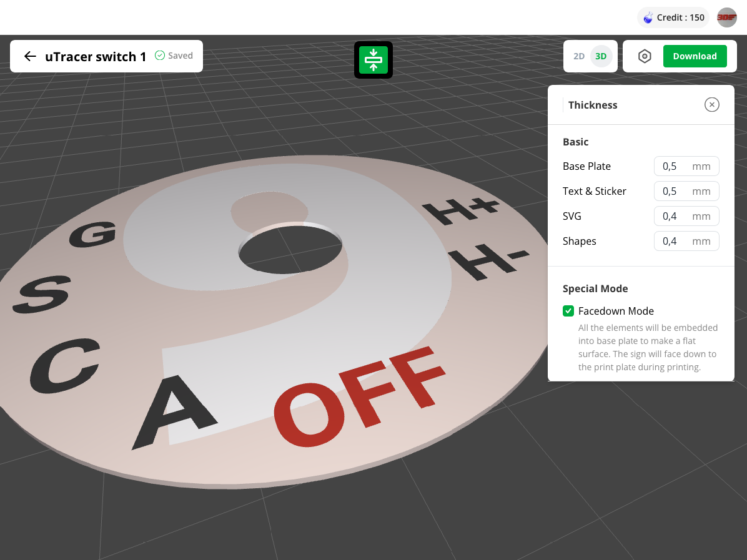
Task: Switch to 2D view
Action: click(579, 56)
